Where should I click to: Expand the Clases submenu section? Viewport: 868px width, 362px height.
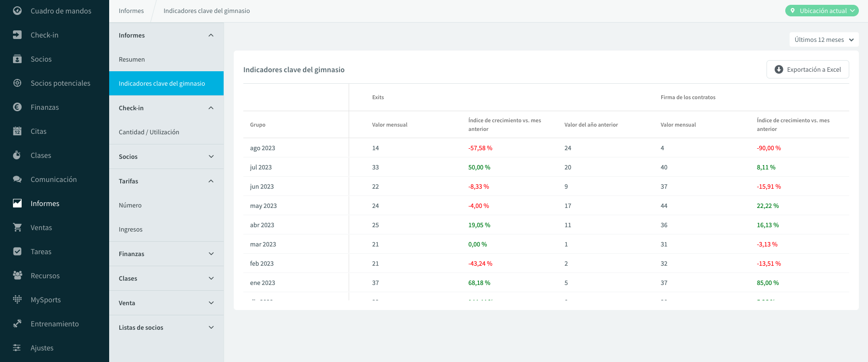coord(166,278)
